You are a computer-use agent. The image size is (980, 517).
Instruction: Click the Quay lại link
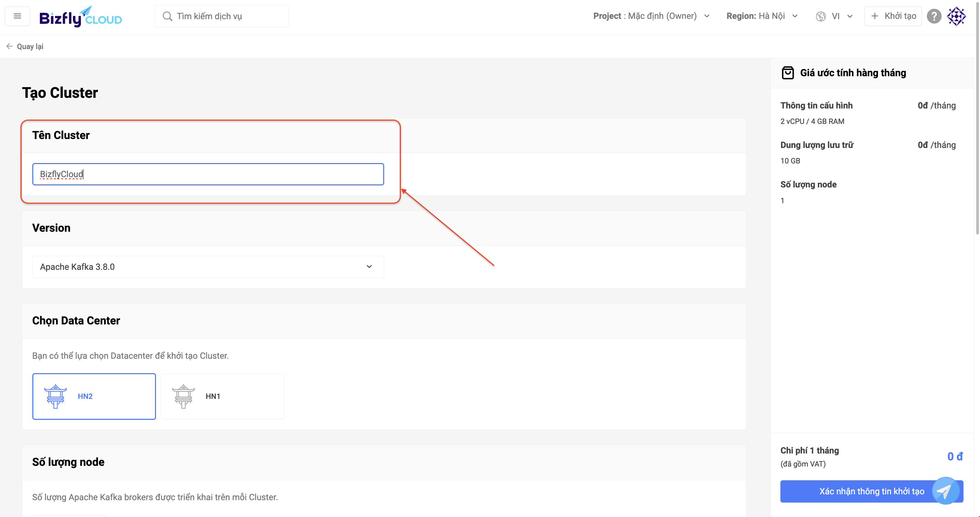30,46
